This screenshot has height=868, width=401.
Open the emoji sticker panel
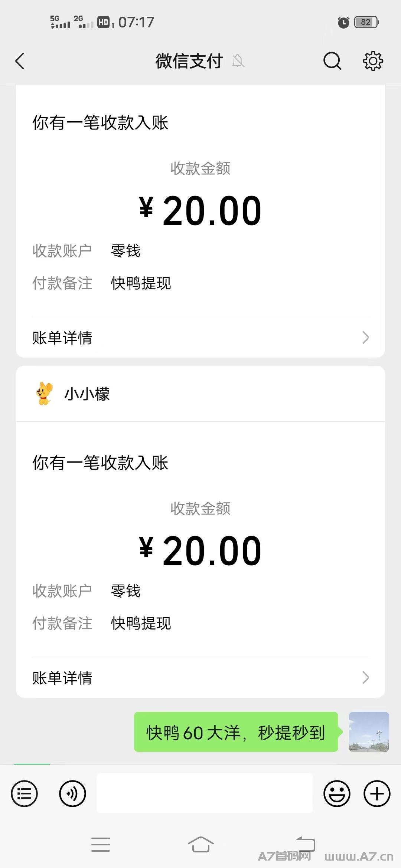click(x=337, y=793)
